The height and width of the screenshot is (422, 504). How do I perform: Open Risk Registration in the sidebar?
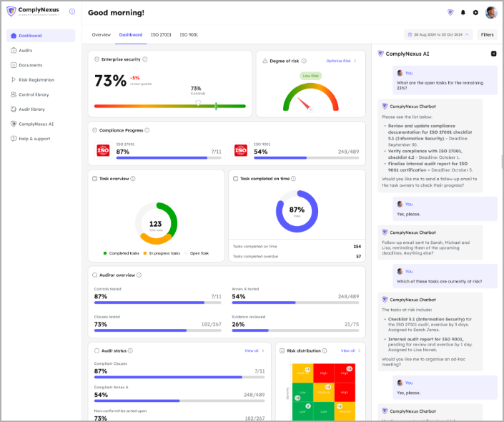click(36, 79)
